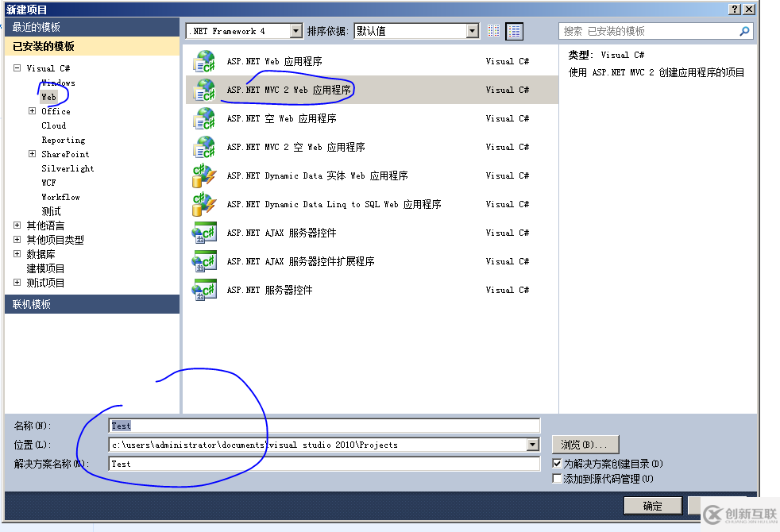
Task: Select the Windows category in tree
Action: [x=58, y=83]
